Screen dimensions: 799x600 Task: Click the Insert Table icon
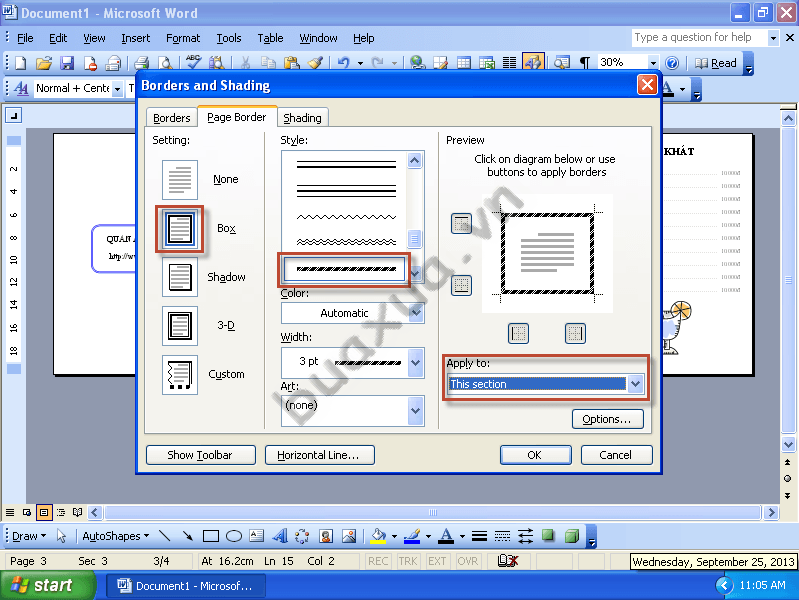pos(464,63)
